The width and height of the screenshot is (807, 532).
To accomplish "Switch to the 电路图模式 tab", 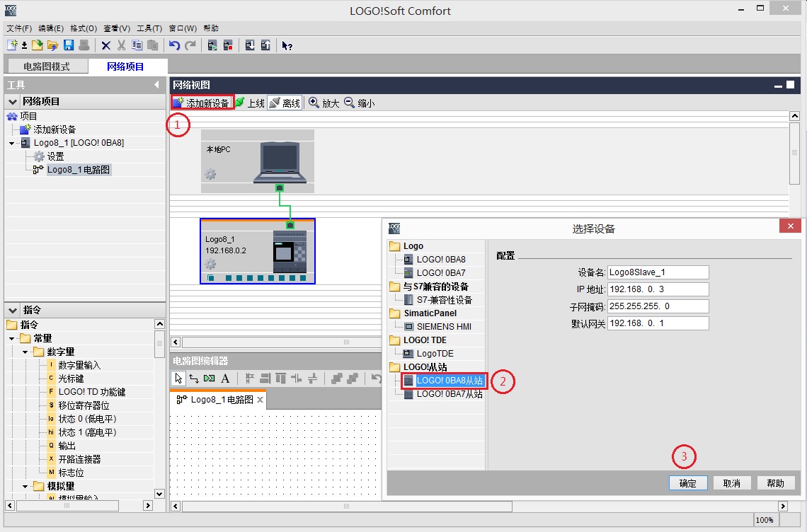I will tap(46, 66).
